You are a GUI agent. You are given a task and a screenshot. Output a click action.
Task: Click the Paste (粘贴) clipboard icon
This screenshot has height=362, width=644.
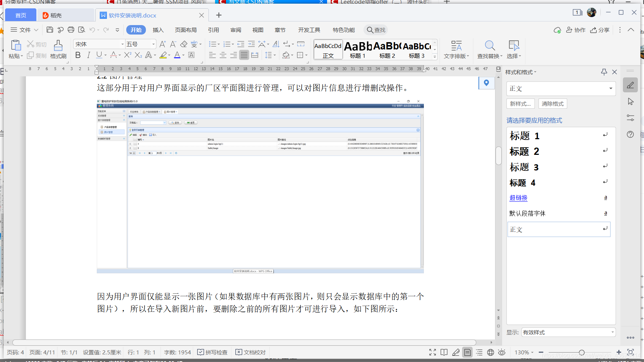coord(16,45)
